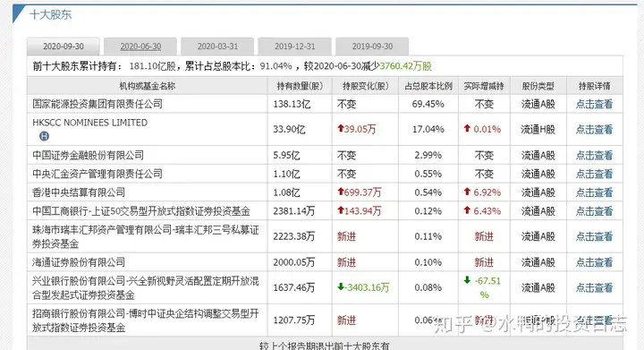
Task: Click the 持股详情 column header
Action: point(594,86)
